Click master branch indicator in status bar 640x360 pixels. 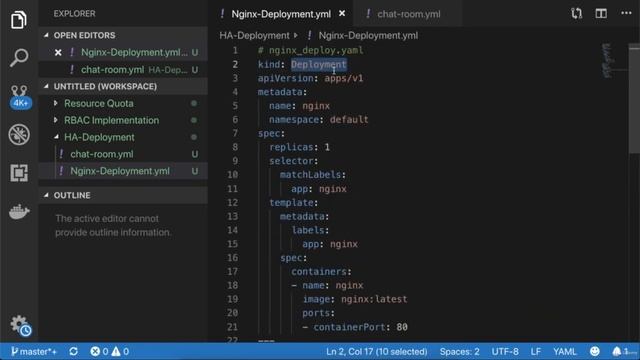click(x=33, y=351)
